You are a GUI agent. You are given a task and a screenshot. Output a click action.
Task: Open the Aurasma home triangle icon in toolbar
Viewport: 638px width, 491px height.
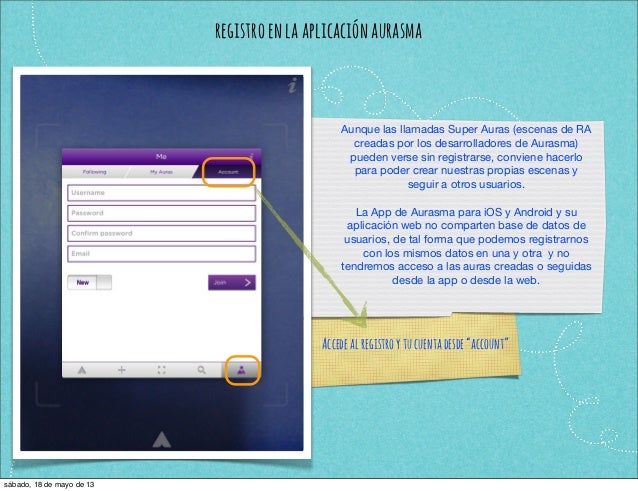[82, 370]
